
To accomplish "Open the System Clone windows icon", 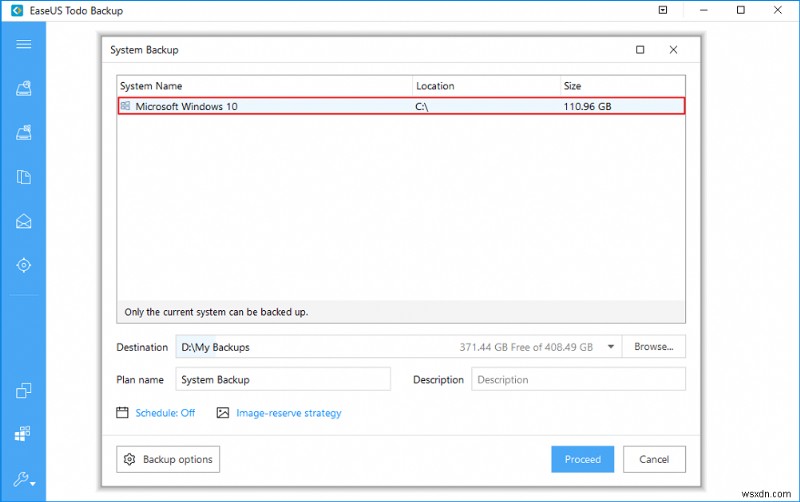I will [23, 434].
